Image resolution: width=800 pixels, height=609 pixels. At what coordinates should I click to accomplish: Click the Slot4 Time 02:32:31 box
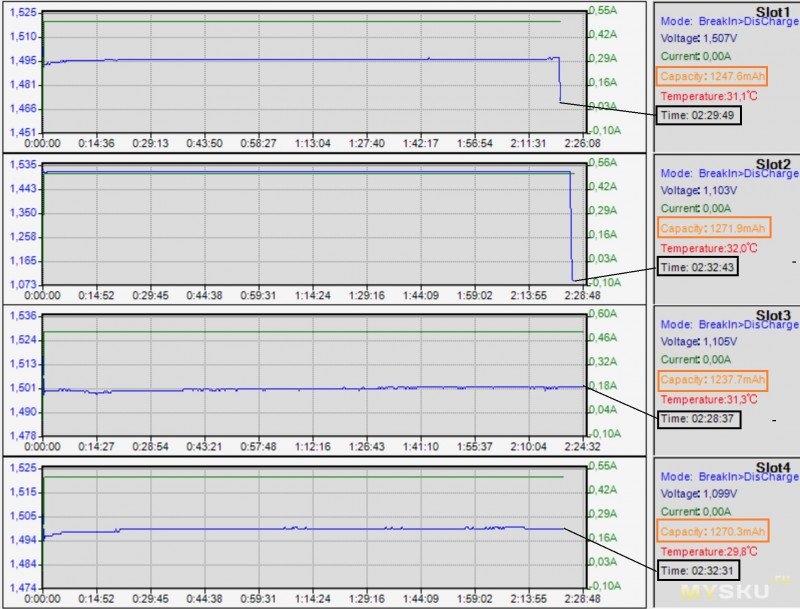[697, 570]
